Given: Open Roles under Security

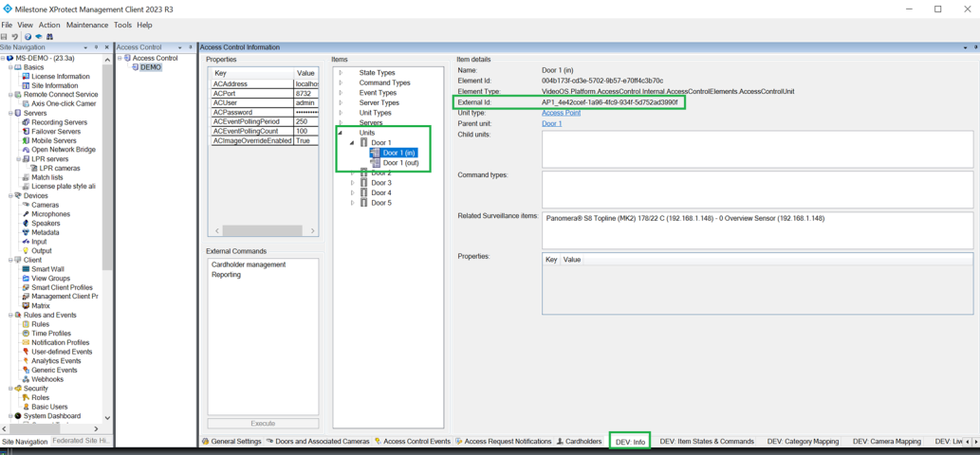Looking at the screenshot, I should (41, 398).
